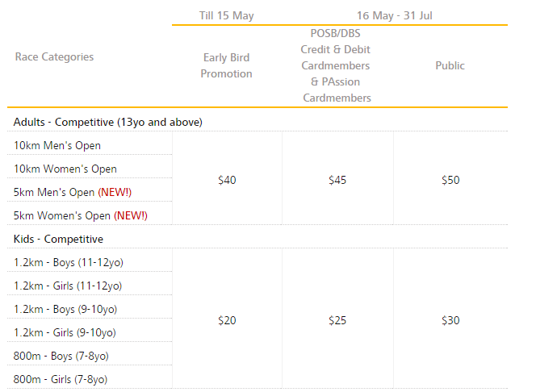Select the "1.2km - Boys (11-12yo)" row
Screen dimensions: 536x392
coord(69,263)
